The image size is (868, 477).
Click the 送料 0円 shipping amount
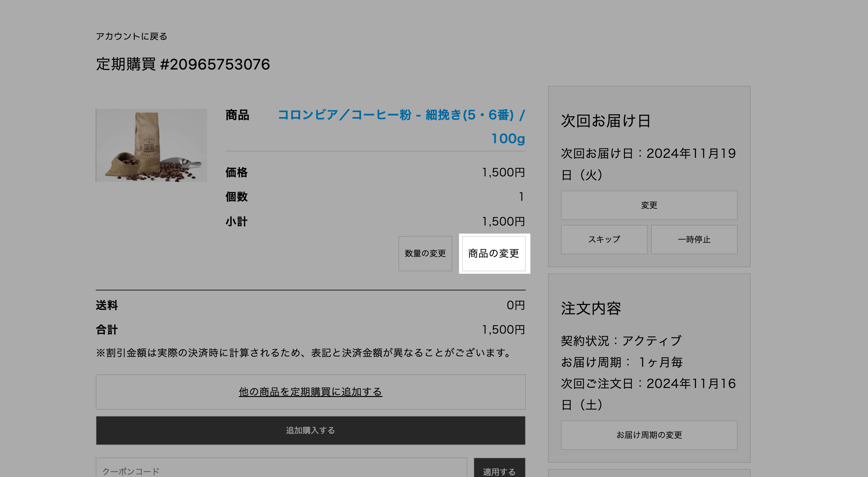click(x=515, y=306)
